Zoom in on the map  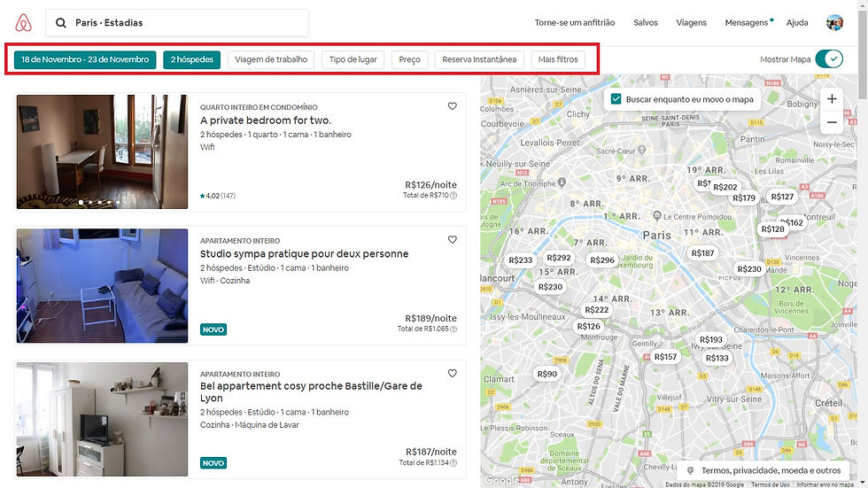[832, 99]
